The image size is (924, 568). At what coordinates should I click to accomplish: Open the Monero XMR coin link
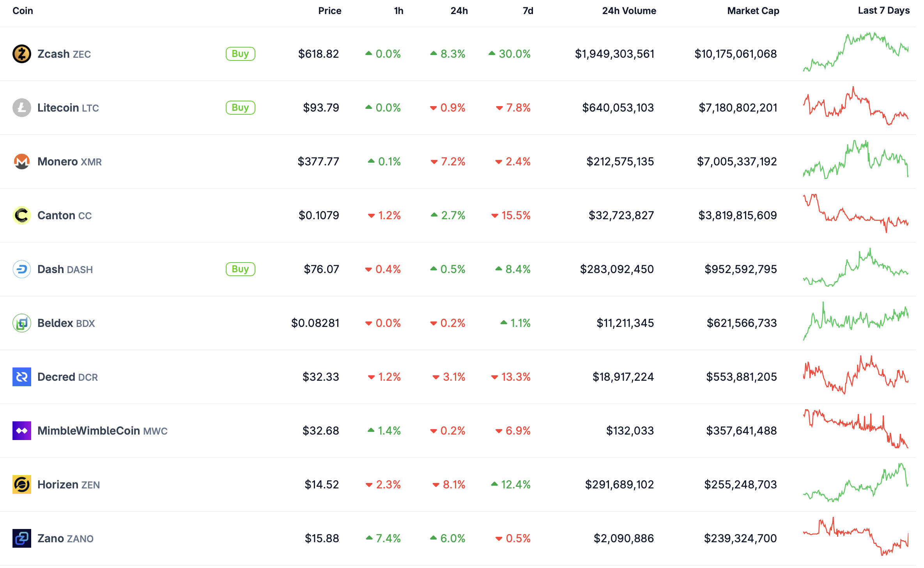[x=69, y=162]
